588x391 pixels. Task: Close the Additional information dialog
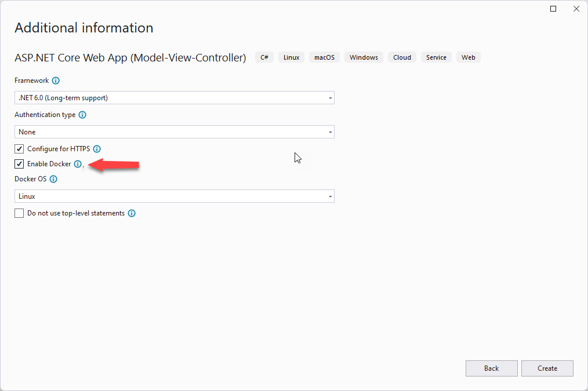tap(576, 9)
